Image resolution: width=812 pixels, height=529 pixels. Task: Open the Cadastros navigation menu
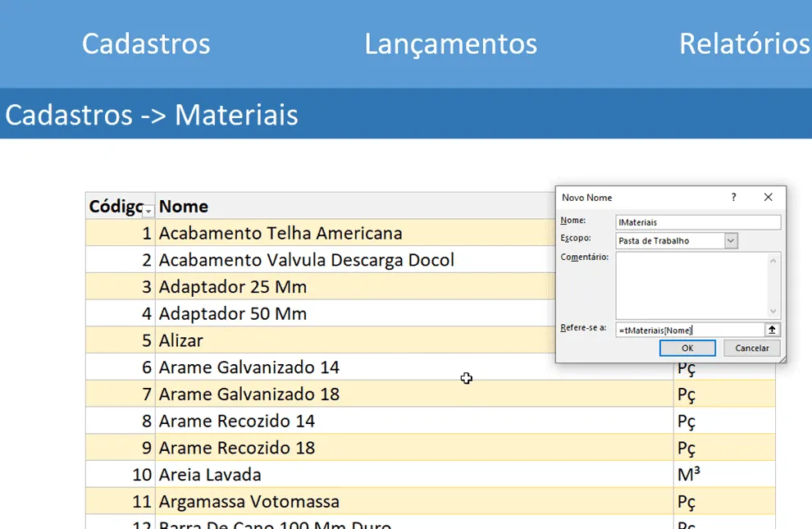pyautogui.click(x=146, y=43)
